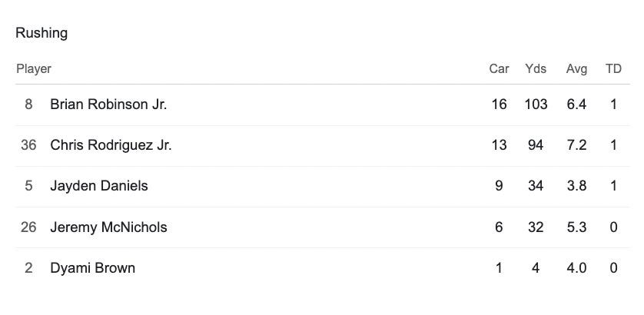Click jersey number 8 beside Robinson

tap(28, 104)
